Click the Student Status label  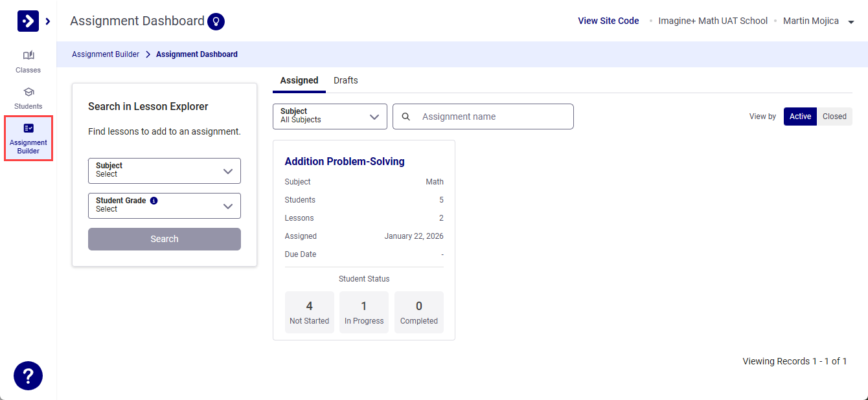click(364, 279)
